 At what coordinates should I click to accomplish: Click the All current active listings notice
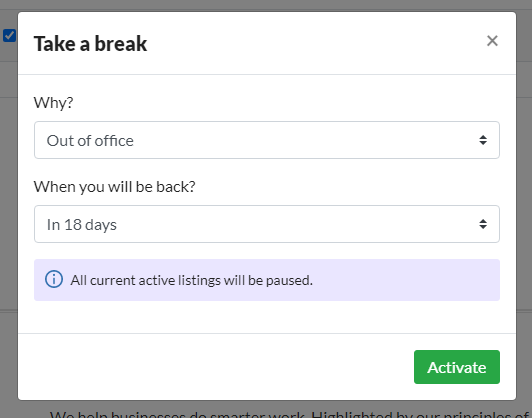click(191, 280)
